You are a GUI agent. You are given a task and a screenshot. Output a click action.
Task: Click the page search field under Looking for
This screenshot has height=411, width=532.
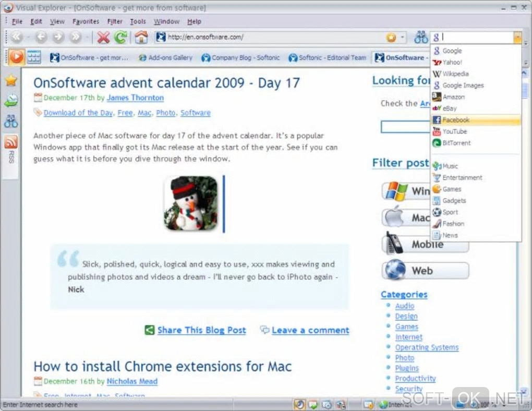click(406, 127)
